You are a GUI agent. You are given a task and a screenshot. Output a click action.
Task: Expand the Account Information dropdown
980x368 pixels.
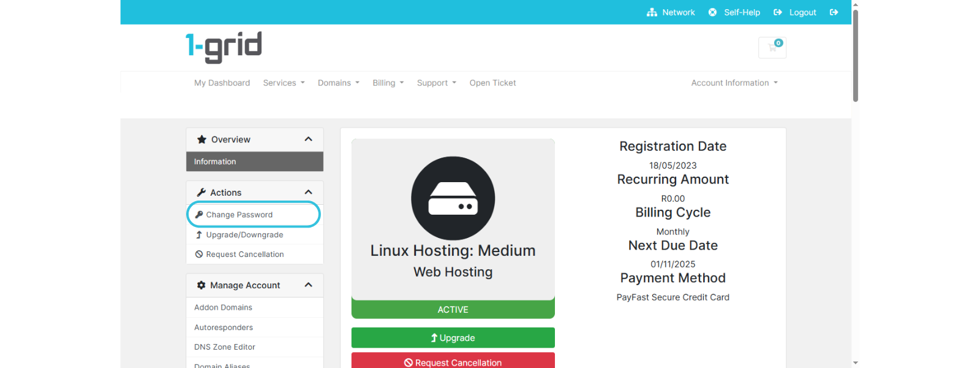(x=734, y=83)
